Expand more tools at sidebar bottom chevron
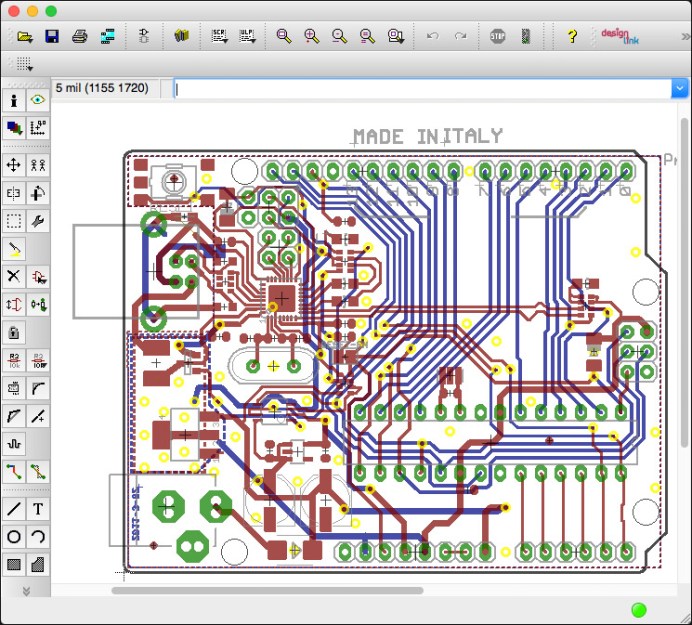692x625 pixels. coord(26,591)
